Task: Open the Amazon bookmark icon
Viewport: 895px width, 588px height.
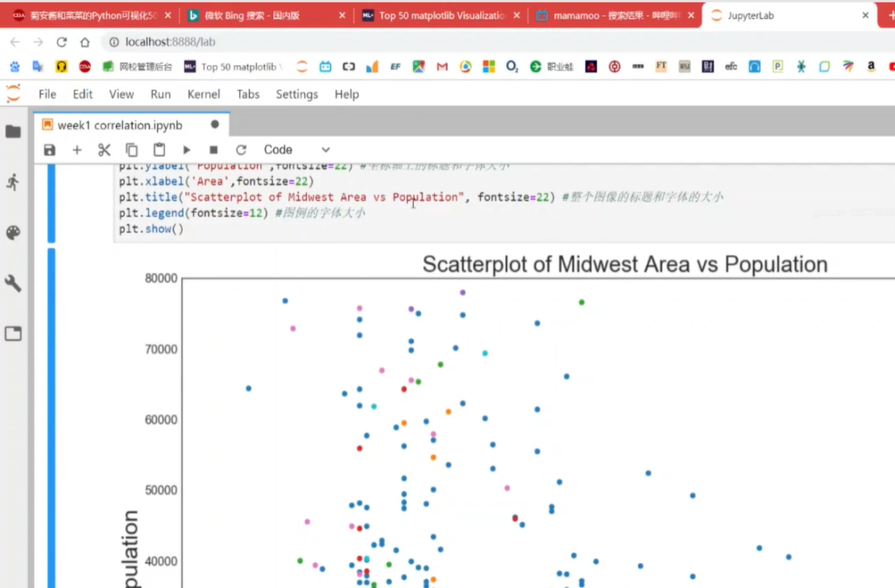Action: [871, 67]
